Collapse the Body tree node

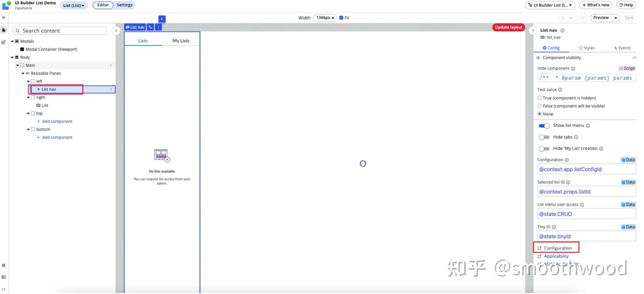coord(12,57)
